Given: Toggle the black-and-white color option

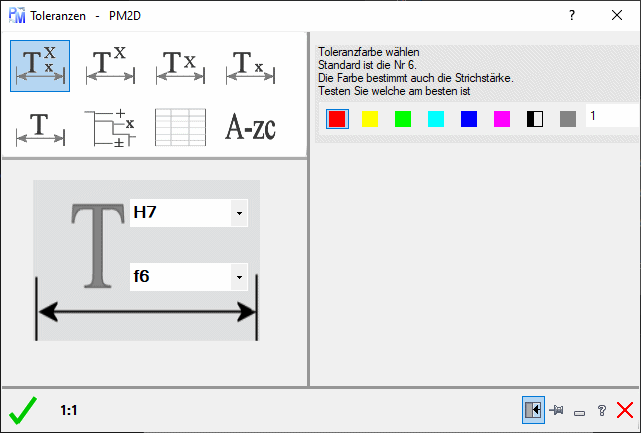Looking at the screenshot, I should click(x=535, y=119).
